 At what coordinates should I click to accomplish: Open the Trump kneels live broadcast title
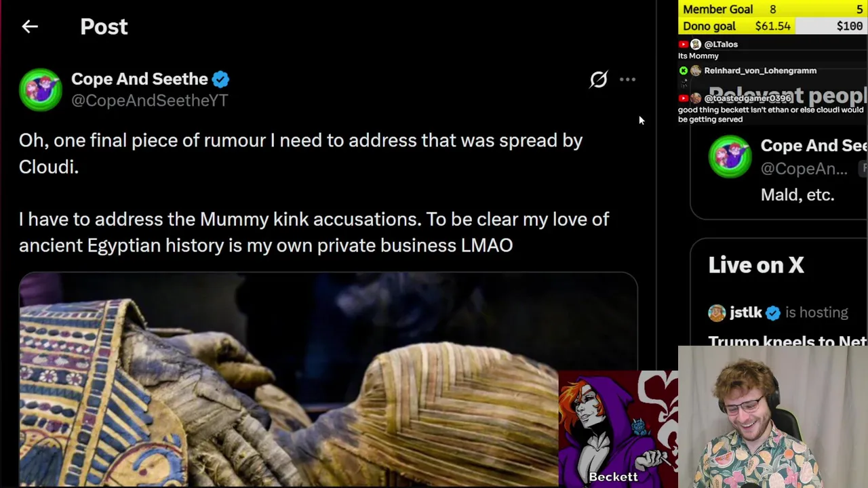pos(787,341)
